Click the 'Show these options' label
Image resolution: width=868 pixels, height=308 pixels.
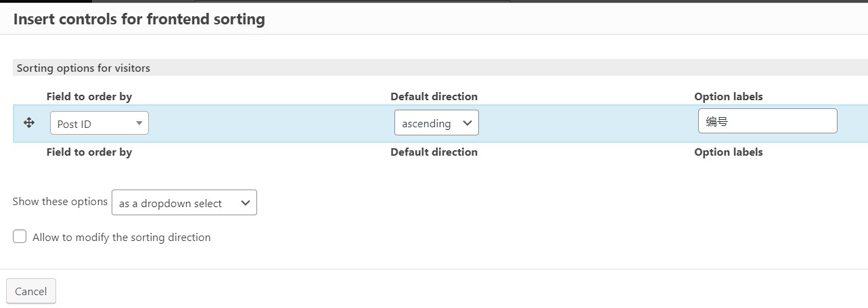click(x=60, y=202)
